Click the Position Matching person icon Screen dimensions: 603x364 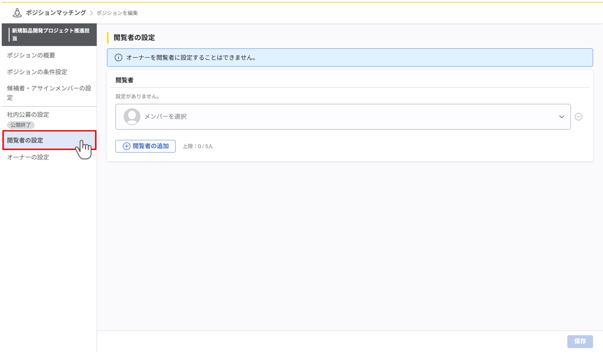[17, 13]
